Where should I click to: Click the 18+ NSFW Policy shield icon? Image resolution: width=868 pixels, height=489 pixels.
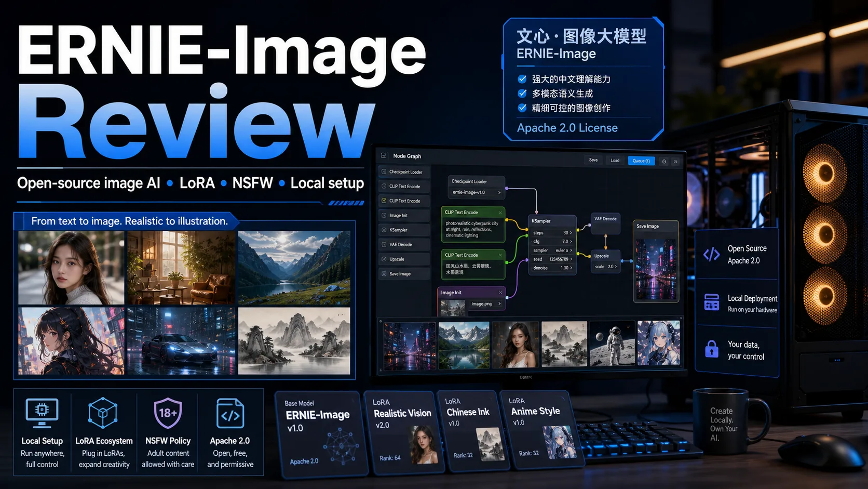[168, 413]
